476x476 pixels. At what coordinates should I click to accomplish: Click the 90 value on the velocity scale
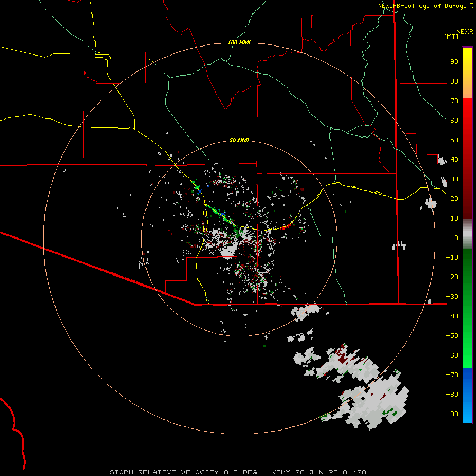(x=454, y=62)
